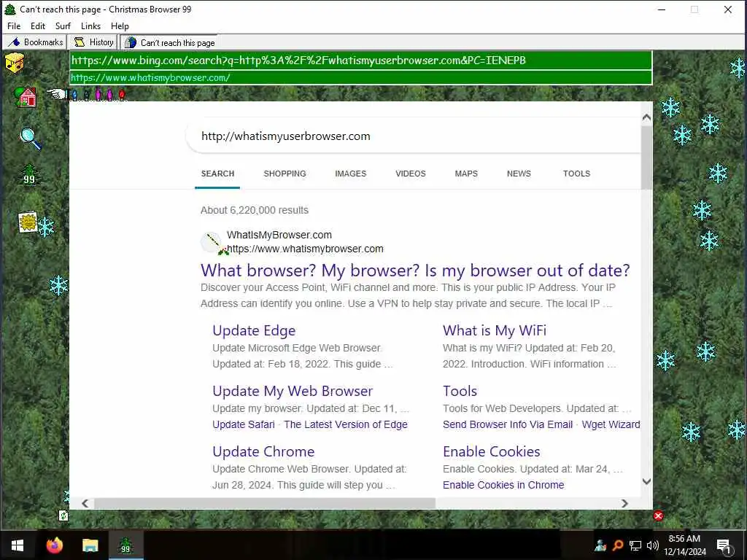The height and width of the screenshot is (560, 747).
Task: Click the first purple Christmas light bulb
Action: (98, 95)
